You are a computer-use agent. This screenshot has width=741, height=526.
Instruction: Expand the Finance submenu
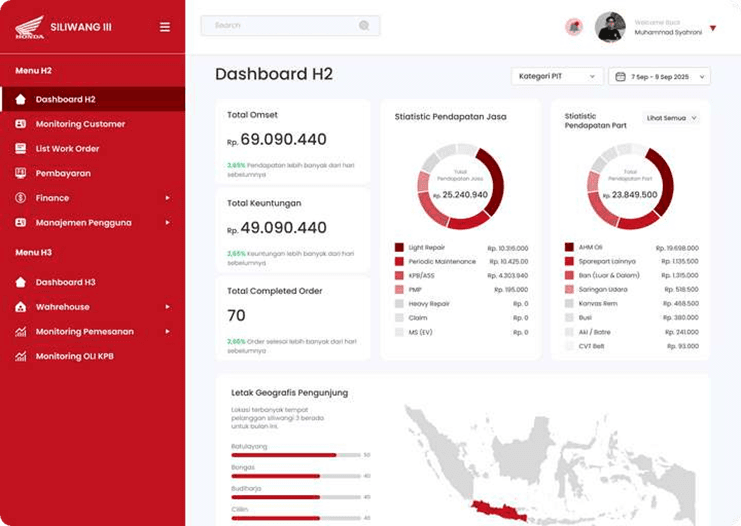[167, 198]
